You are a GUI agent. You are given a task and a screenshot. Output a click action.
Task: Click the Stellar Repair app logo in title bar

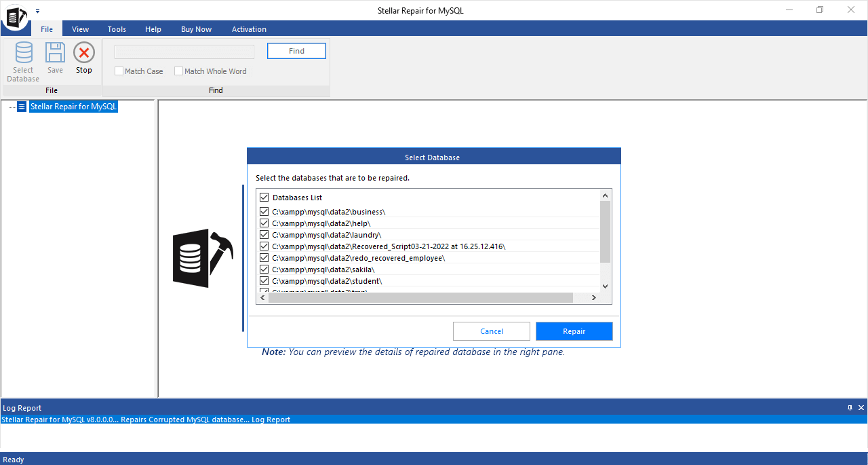[x=15, y=16]
